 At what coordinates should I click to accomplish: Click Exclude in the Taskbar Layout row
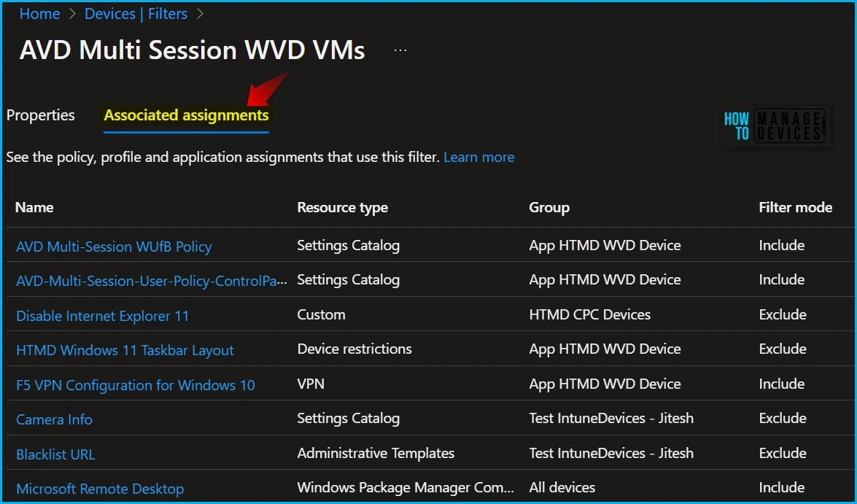coord(783,349)
